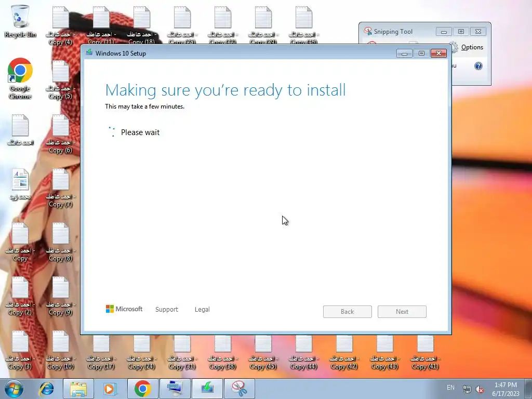Select the Copy (44) text file icon
Viewport: 532px width, 399px height.
point(304,352)
